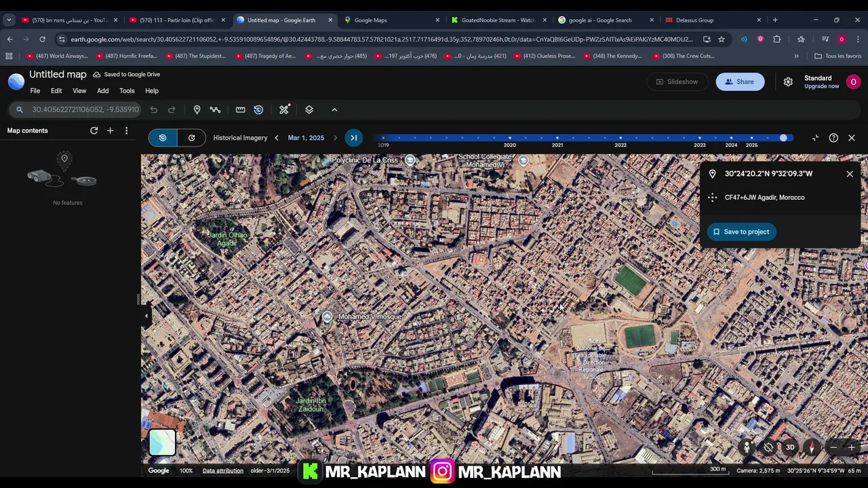This screenshot has width=868, height=488.
Task: Close the location info card
Action: click(850, 174)
